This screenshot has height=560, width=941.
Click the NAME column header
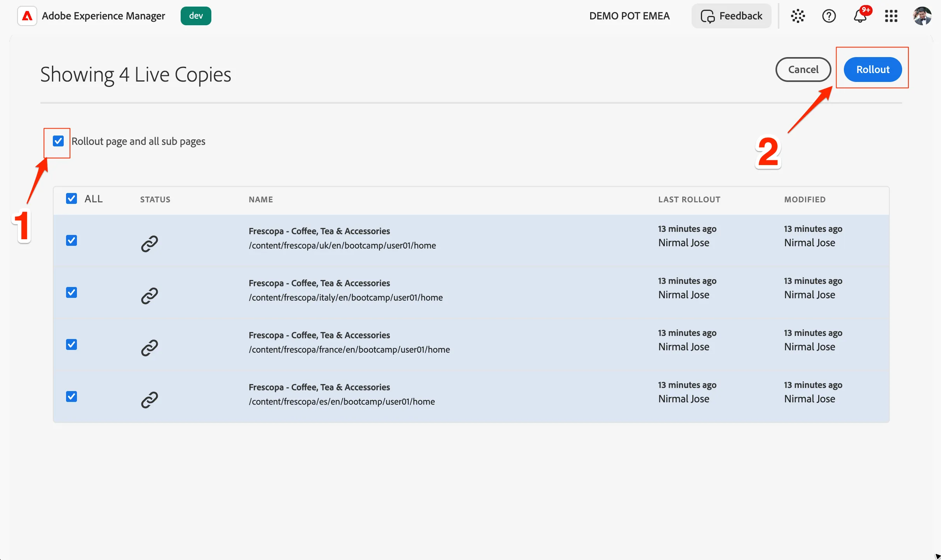[x=261, y=199]
